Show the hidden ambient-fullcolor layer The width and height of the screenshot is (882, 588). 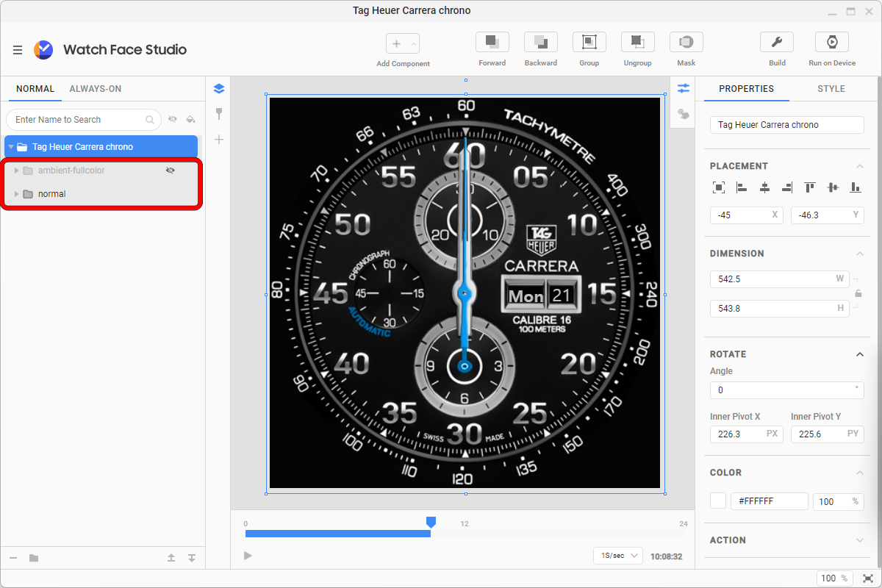(x=171, y=171)
